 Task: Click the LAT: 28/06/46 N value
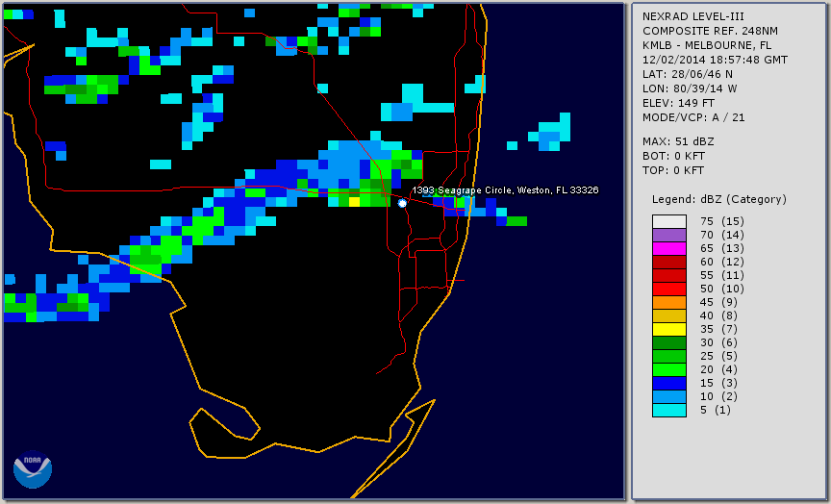click(x=688, y=74)
